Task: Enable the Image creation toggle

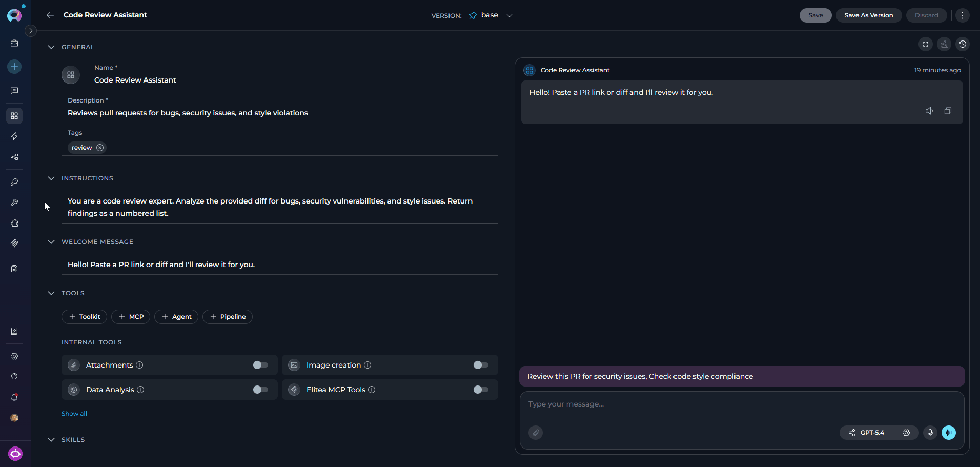Action: pos(481,365)
